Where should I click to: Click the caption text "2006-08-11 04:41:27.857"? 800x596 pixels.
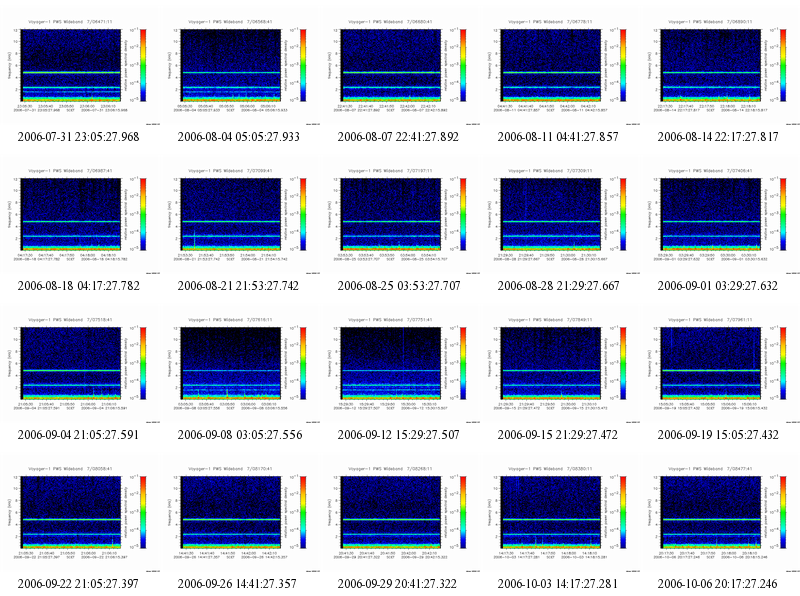coord(558,137)
